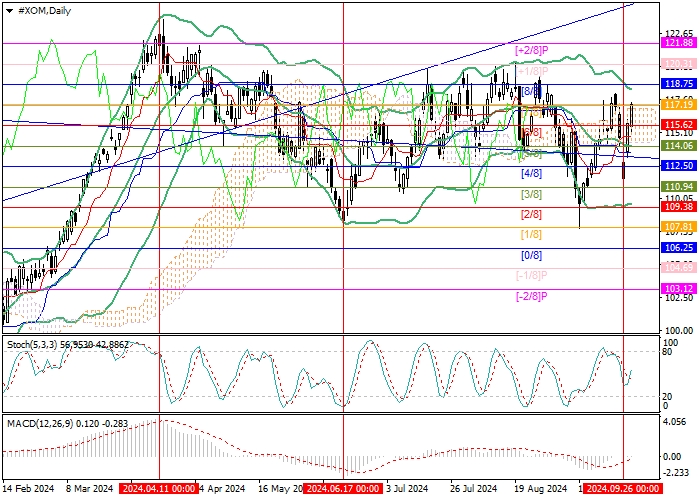Click the [4/8] Murrey level label
700x500 pixels.
tap(531, 173)
